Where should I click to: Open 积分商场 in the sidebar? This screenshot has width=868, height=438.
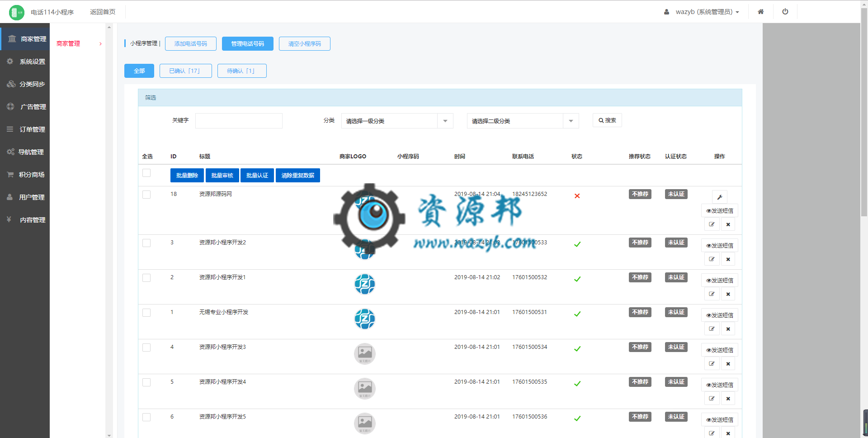pyautogui.click(x=25, y=175)
